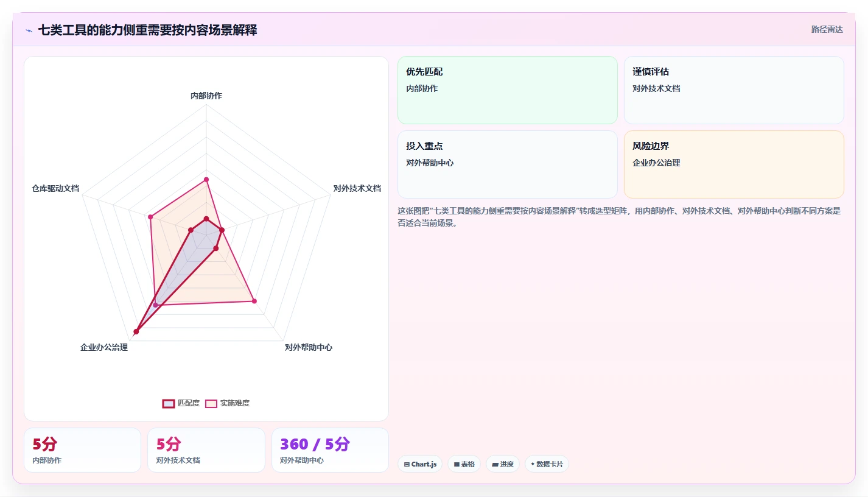Click the 仓库驱动文档 radar axis label

click(55, 188)
